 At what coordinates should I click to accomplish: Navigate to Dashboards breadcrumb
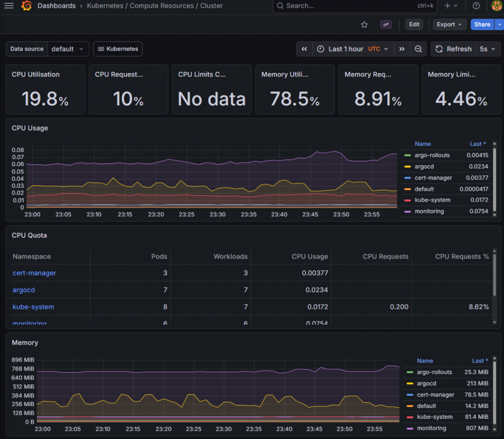coord(57,6)
